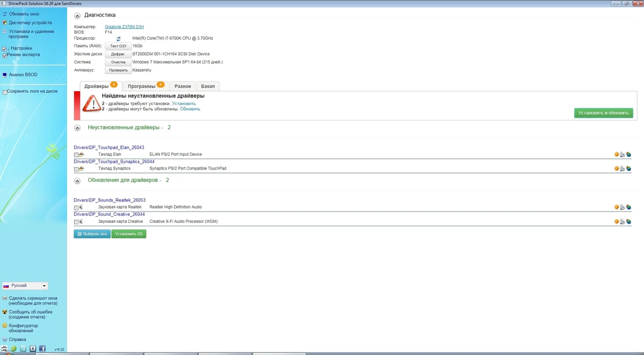Switch to the Программы tab
This screenshot has height=355, width=644.
pos(146,86)
